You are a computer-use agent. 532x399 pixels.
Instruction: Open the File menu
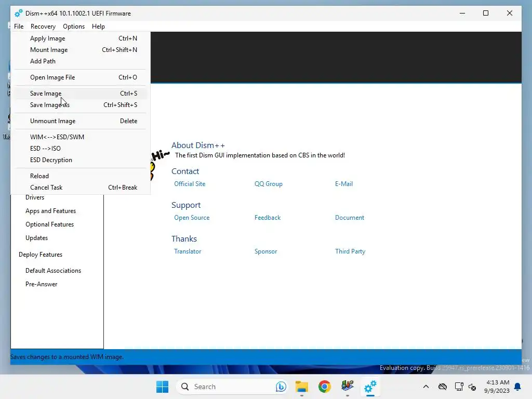19,26
